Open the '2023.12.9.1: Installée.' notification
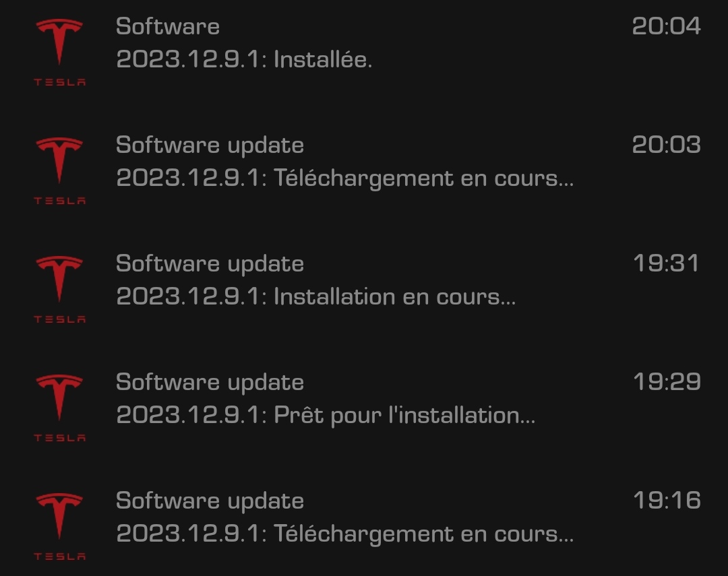Screen dimensions: 728x576 364,52
